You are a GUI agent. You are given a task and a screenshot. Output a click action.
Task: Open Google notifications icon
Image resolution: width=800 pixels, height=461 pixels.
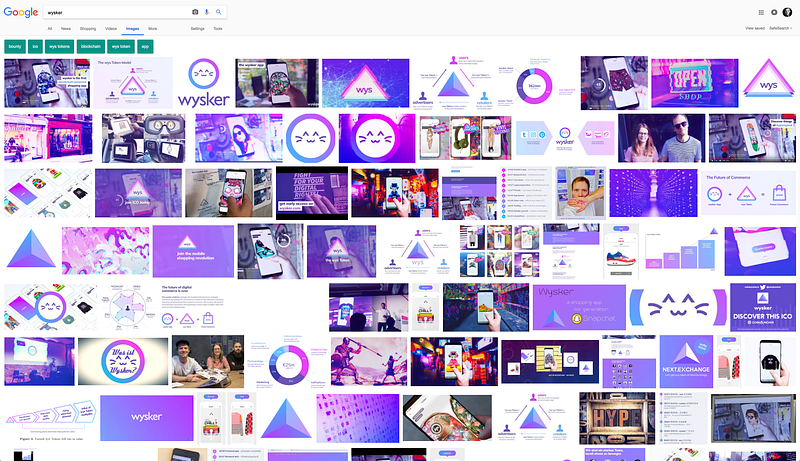click(x=774, y=13)
